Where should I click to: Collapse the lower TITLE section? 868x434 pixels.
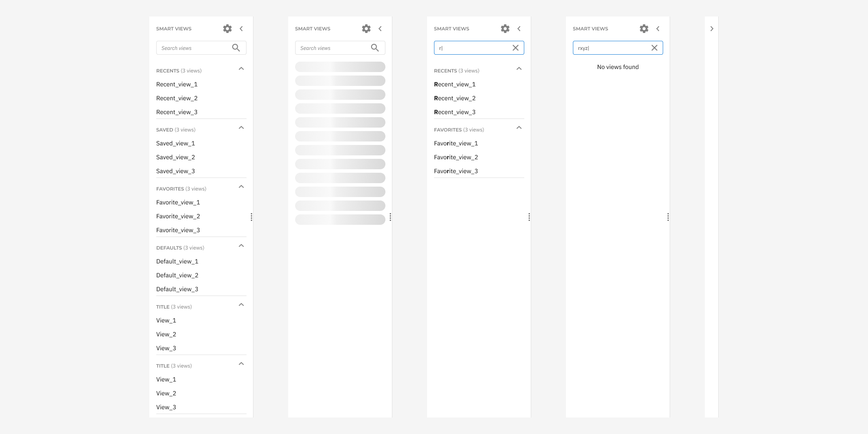[x=241, y=364]
